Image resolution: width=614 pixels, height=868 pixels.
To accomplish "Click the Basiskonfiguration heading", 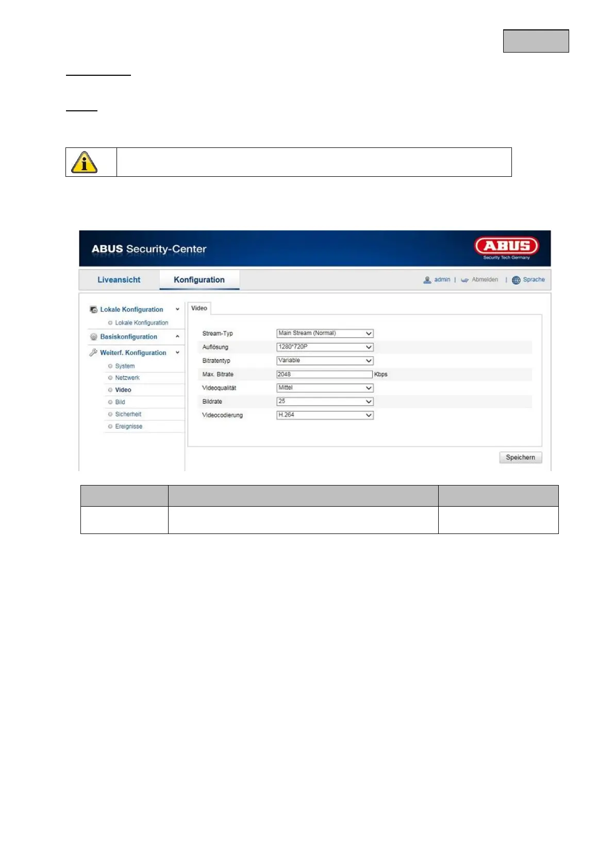I will point(128,337).
